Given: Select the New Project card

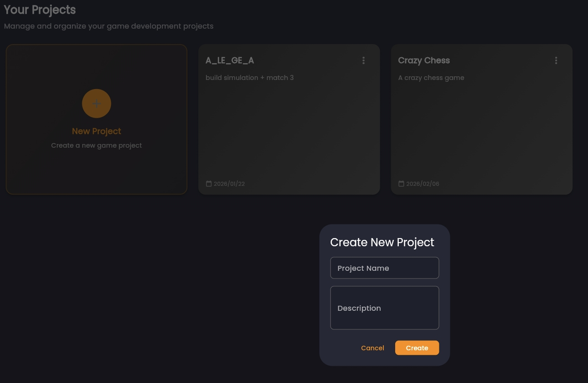Looking at the screenshot, I should (x=96, y=119).
